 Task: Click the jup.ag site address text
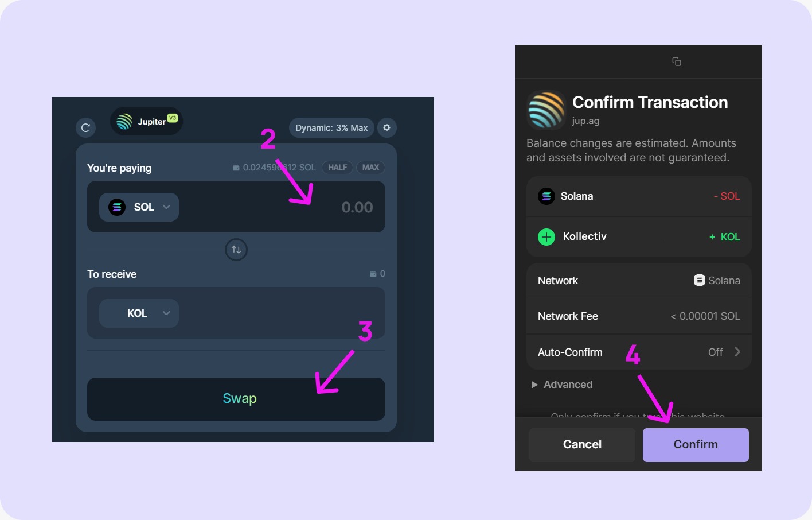(x=585, y=121)
